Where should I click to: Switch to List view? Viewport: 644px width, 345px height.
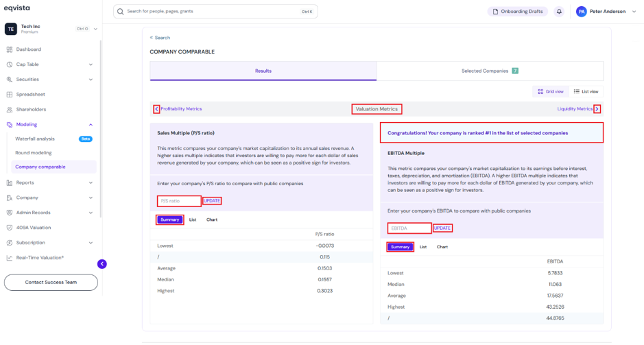coord(586,92)
